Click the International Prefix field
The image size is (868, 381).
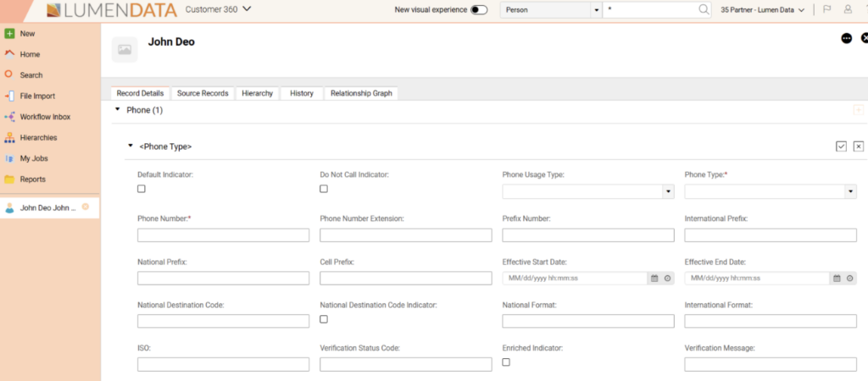(771, 235)
